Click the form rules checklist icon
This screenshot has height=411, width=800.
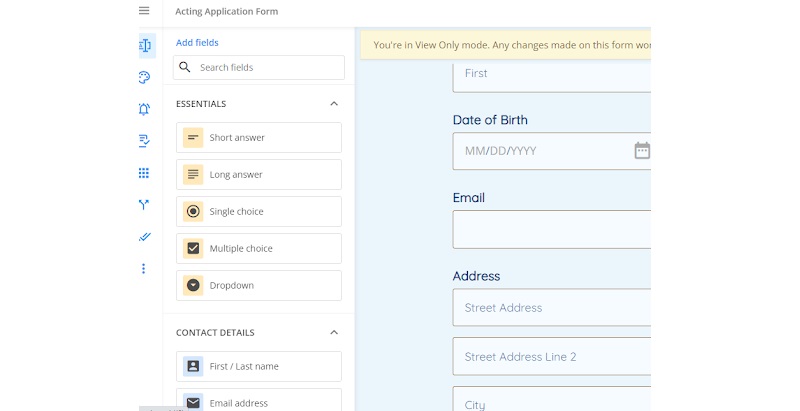click(x=144, y=141)
